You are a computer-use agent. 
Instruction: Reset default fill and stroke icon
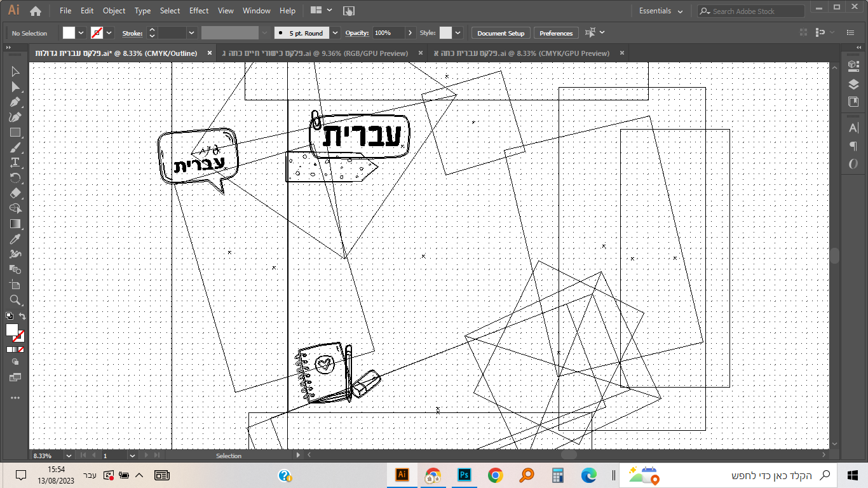tap(9, 316)
